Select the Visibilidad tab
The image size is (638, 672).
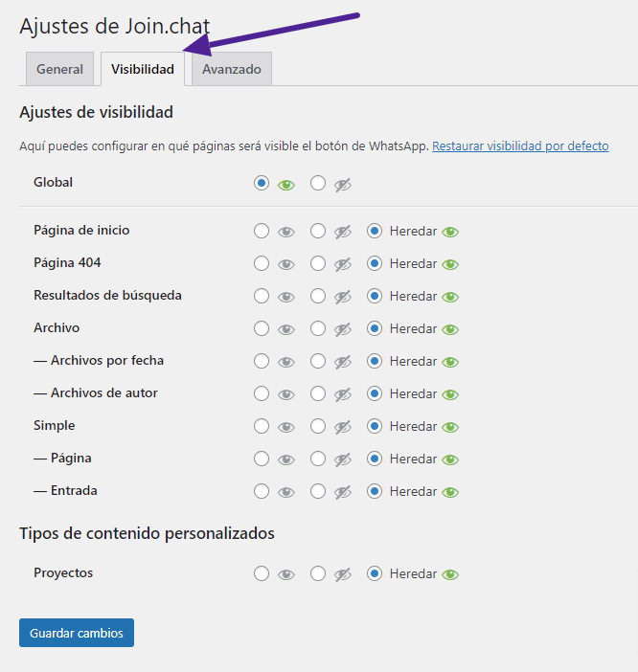point(143,69)
